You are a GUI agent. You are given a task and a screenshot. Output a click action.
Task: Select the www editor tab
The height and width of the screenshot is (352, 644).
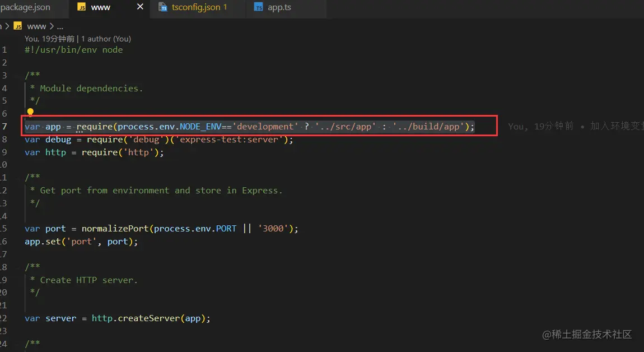[x=101, y=7]
